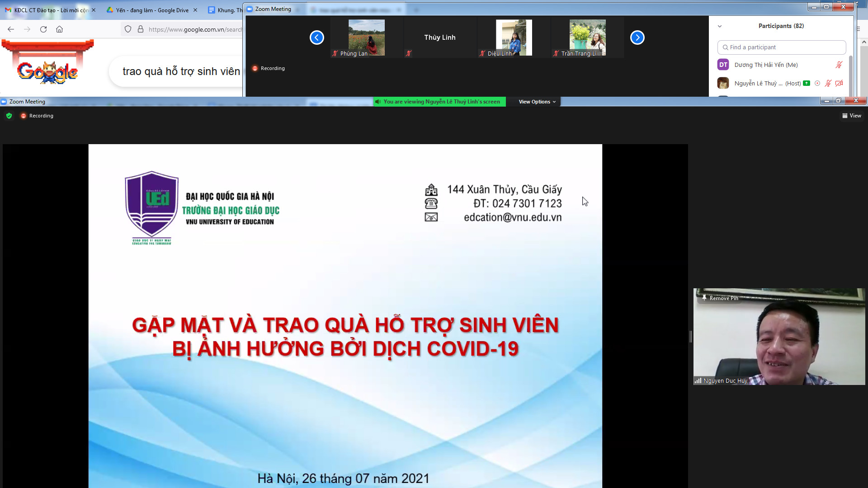This screenshot has height=488, width=868.
Task: Toggle mic for Dương Thị Hải Yến
Action: [839, 65]
